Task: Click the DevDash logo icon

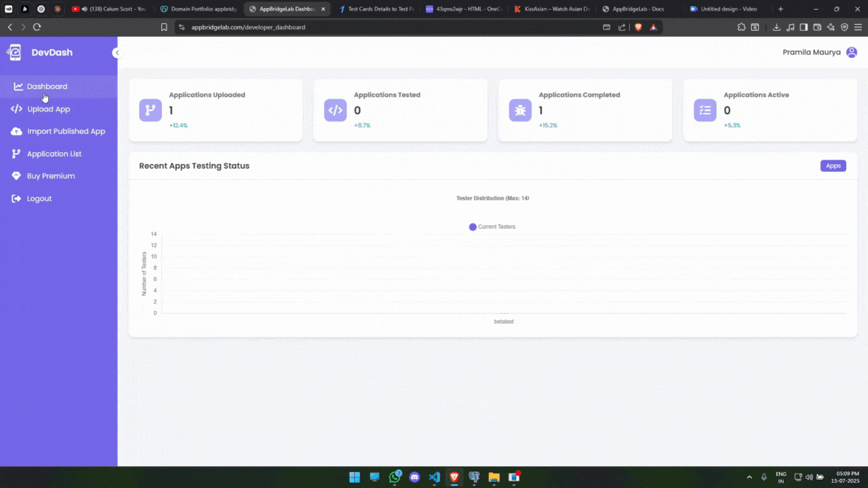Action: tap(14, 52)
